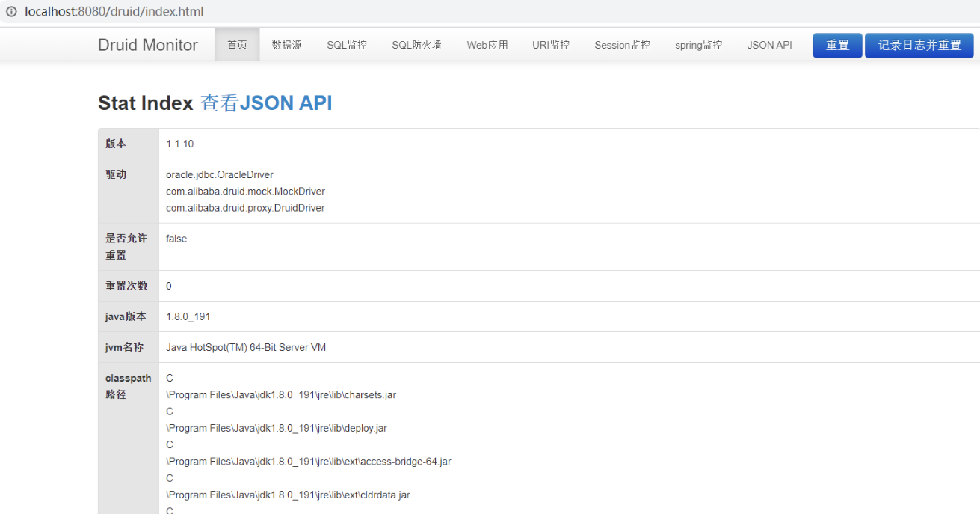This screenshot has height=514, width=980.
Task: Click the 记录日志并重置 button
Action: (919, 46)
